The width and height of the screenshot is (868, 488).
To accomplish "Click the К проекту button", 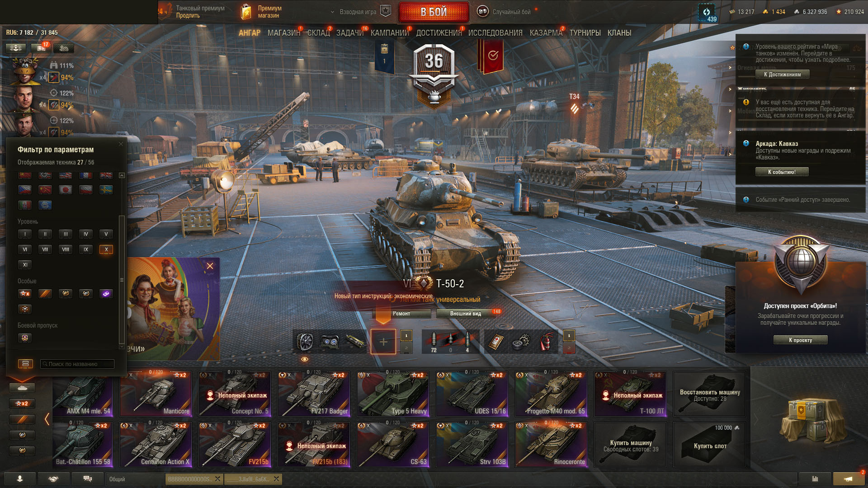I will tap(800, 340).
